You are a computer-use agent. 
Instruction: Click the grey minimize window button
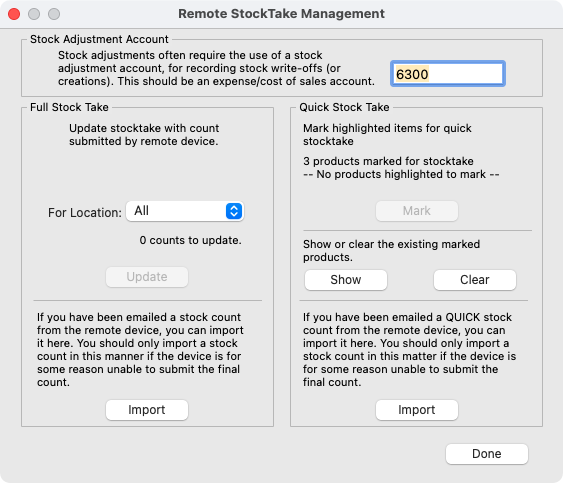coord(34,14)
